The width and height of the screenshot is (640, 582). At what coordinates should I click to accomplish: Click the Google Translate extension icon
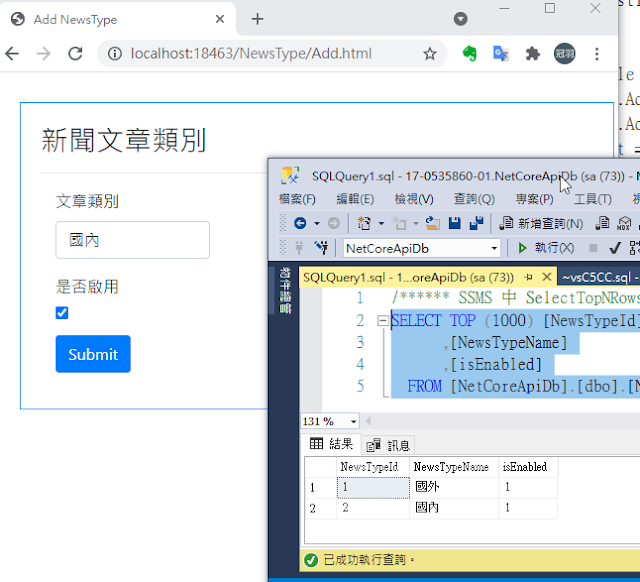pos(501,53)
